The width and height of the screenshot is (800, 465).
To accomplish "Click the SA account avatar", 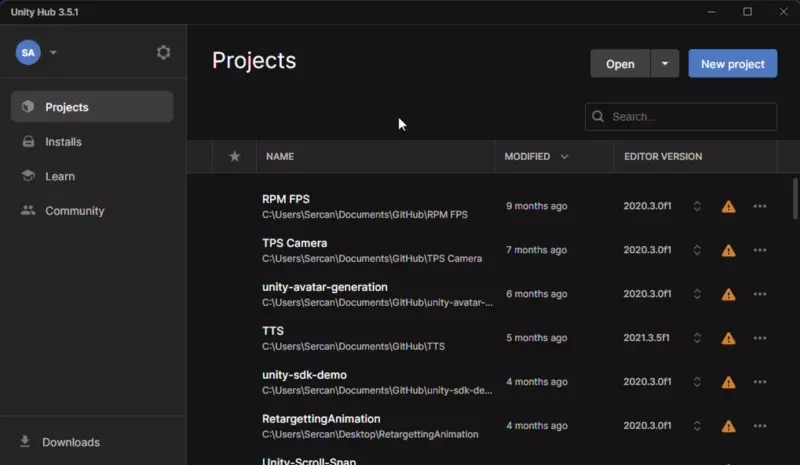I will (x=28, y=53).
